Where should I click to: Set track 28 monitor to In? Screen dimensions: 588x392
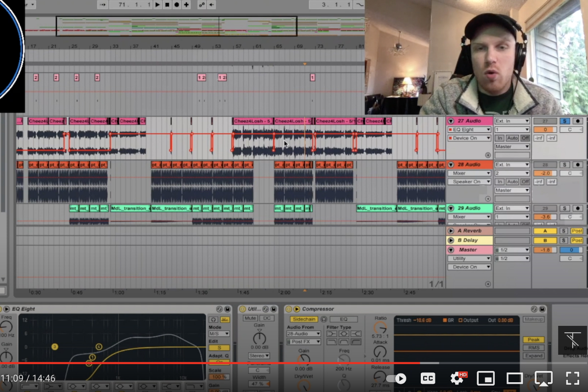(x=500, y=182)
